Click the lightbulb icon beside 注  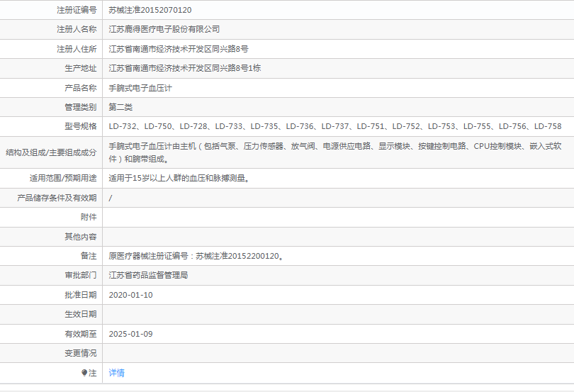pyautogui.click(x=84, y=373)
